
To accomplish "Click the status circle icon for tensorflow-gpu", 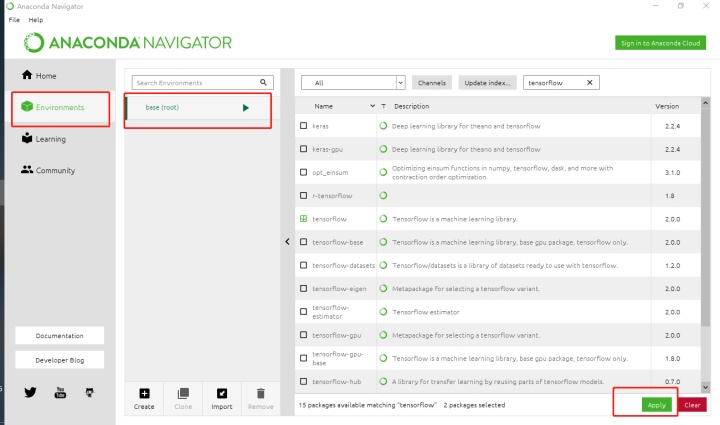I will (x=383, y=335).
